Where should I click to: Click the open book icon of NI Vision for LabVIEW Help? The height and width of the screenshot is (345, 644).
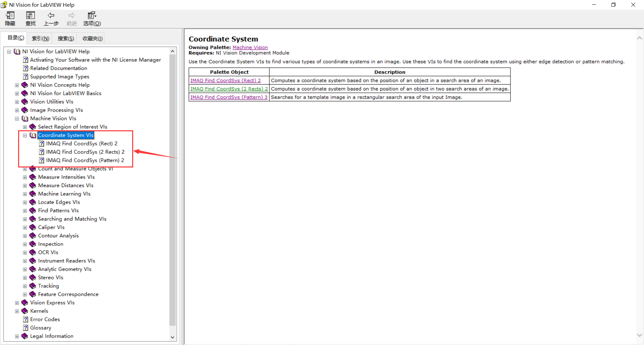coord(17,52)
